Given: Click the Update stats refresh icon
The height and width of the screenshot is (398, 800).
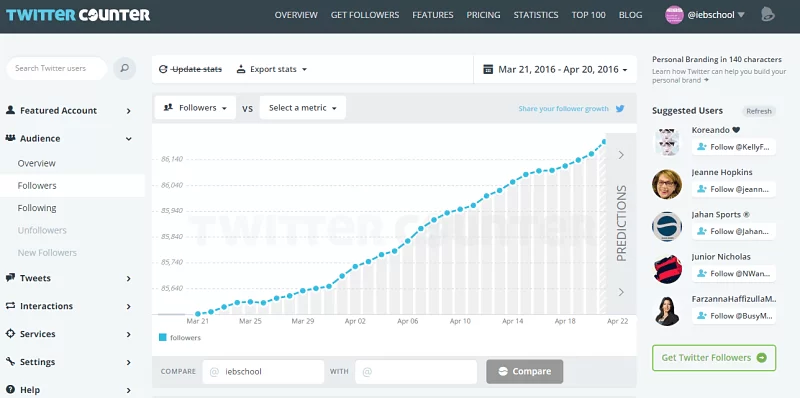Looking at the screenshot, I should point(163,69).
